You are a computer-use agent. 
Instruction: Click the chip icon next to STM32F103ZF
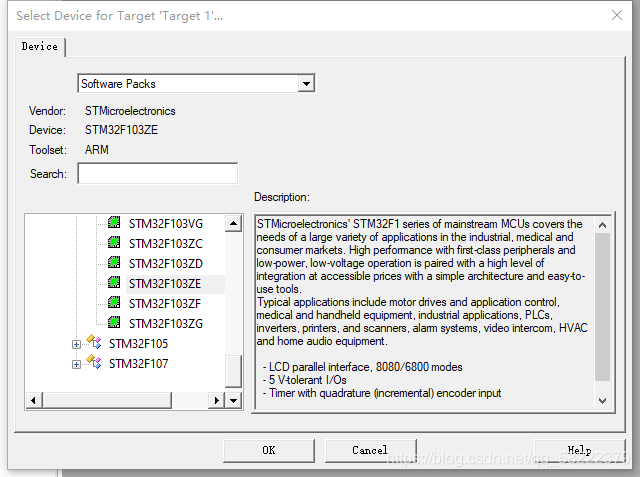114,302
